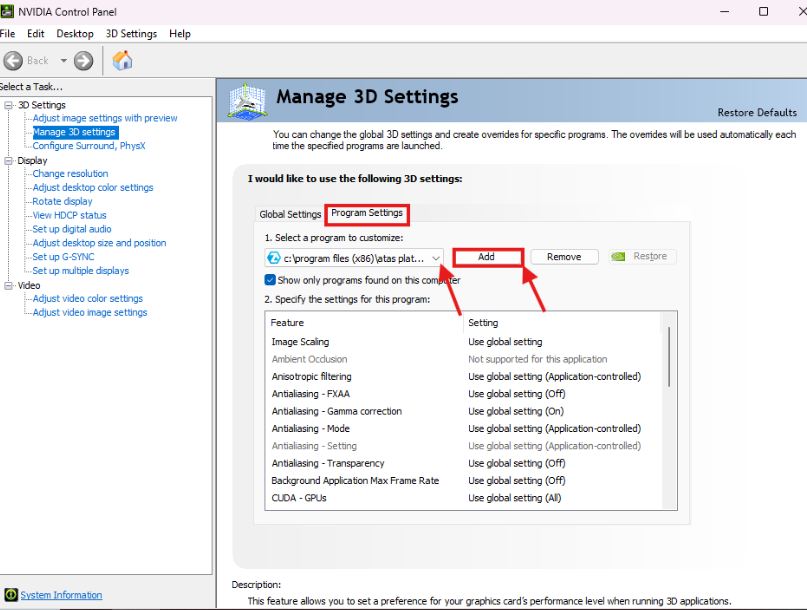Click the program icon in the combo box
The image size is (807, 610).
[274, 258]
